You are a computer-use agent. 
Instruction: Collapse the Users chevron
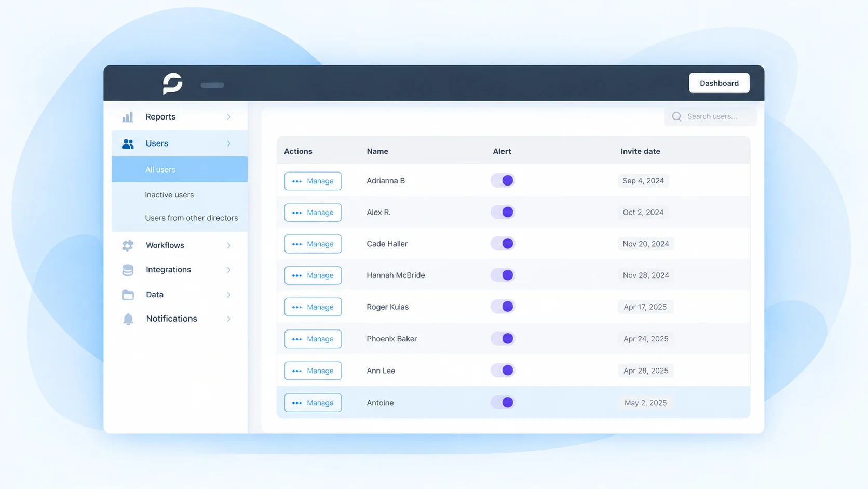coord(228,143)
